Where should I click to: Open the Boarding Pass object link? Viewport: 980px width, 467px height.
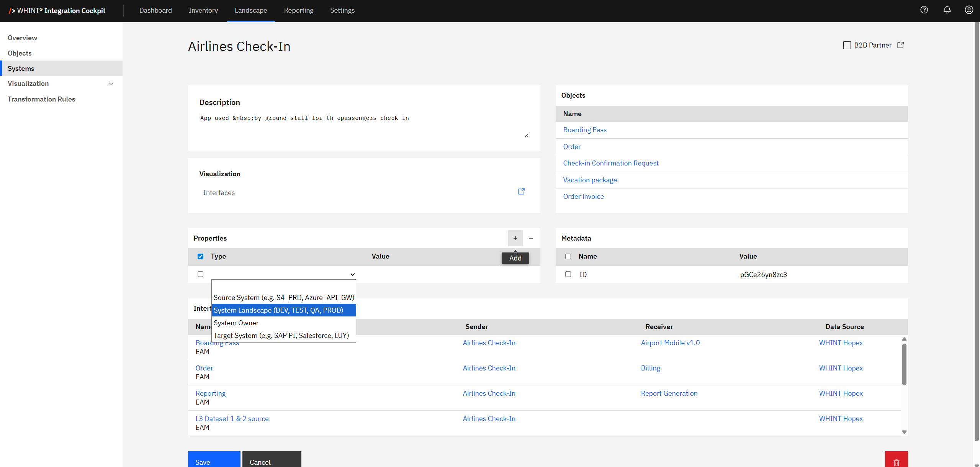pyautogui.click(x=585, y=130)
